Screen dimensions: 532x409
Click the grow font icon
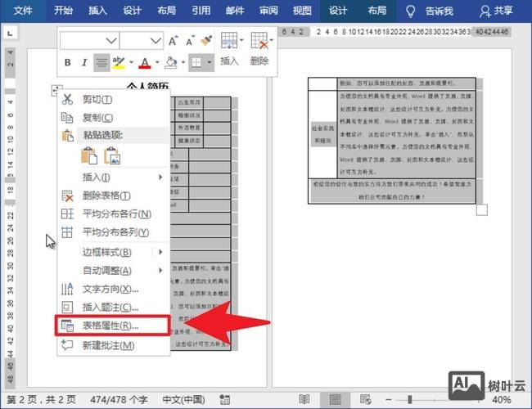[x=173, y=41]
